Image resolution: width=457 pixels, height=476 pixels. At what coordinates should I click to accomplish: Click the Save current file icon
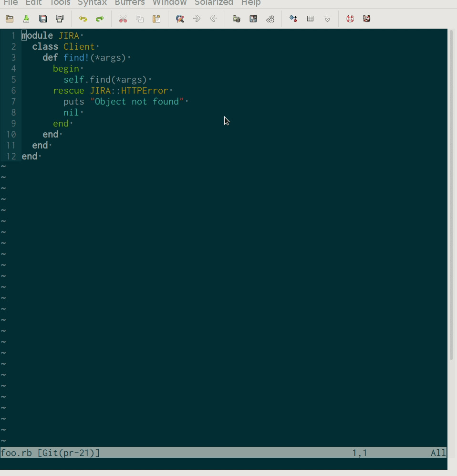click(x=26, y=19)
